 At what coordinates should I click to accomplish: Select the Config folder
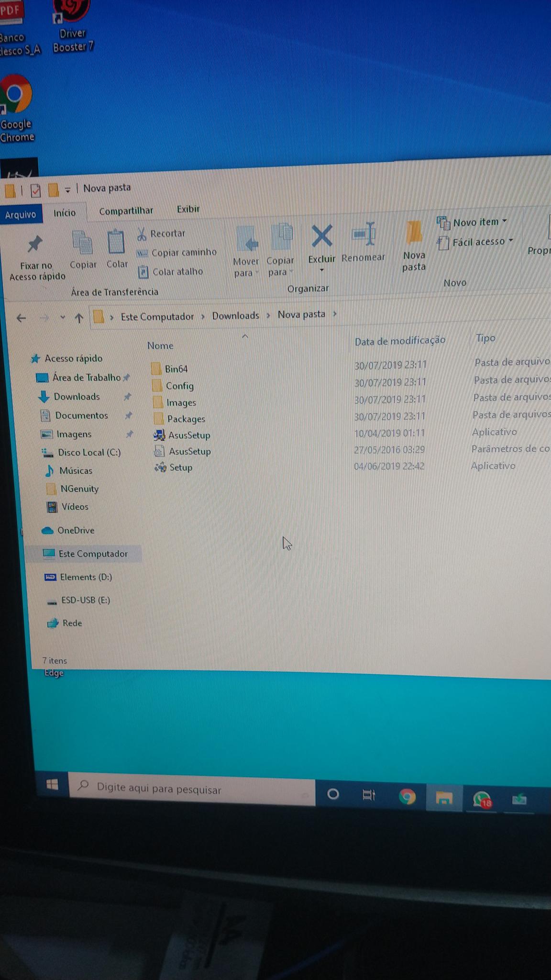tap(173, 386)
